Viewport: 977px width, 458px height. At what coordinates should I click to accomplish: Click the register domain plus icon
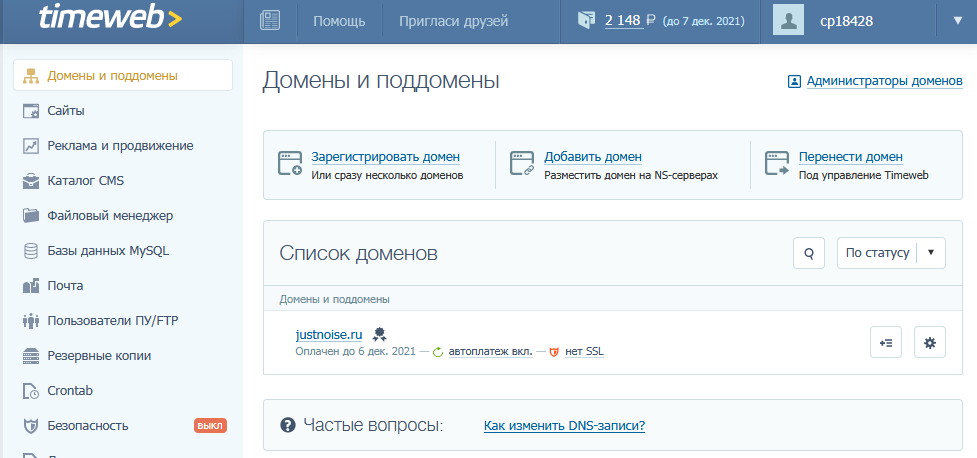click(290, 163)
